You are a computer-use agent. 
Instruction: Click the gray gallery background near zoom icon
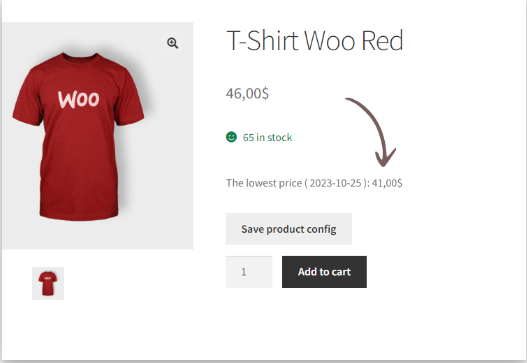pyautogui.click(x=153, y=37)
